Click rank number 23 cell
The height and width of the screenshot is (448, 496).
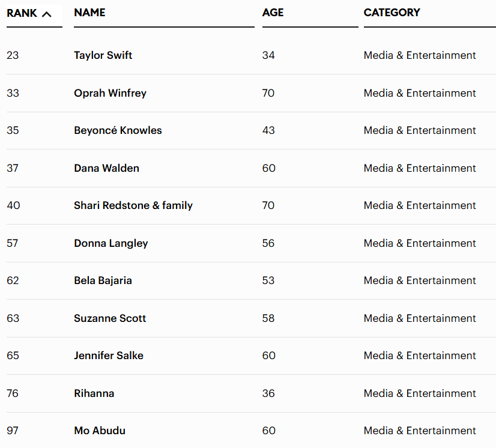(13, 55)
